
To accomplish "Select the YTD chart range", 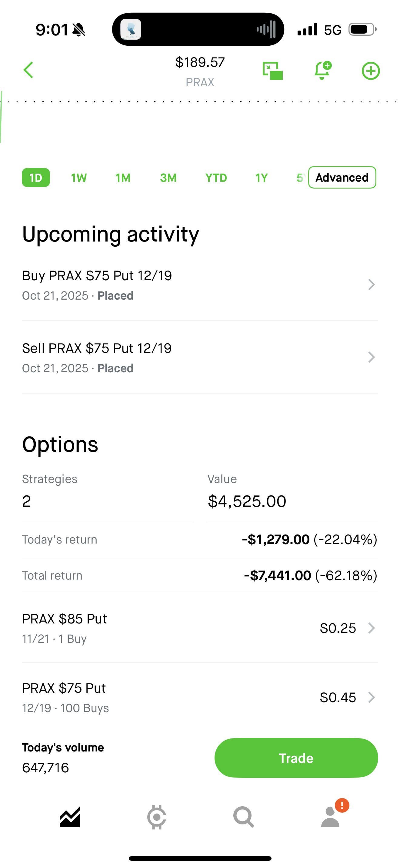I will pos(216,178).
